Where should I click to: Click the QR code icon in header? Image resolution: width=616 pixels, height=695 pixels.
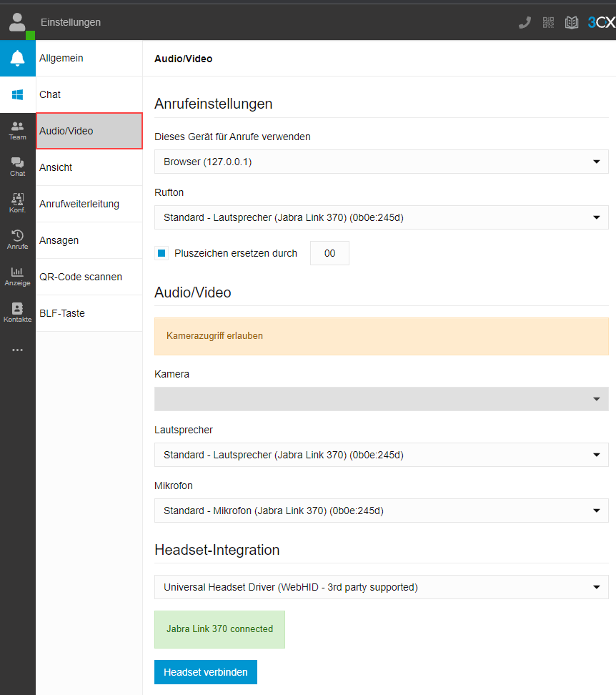click(x=548, y=22)
